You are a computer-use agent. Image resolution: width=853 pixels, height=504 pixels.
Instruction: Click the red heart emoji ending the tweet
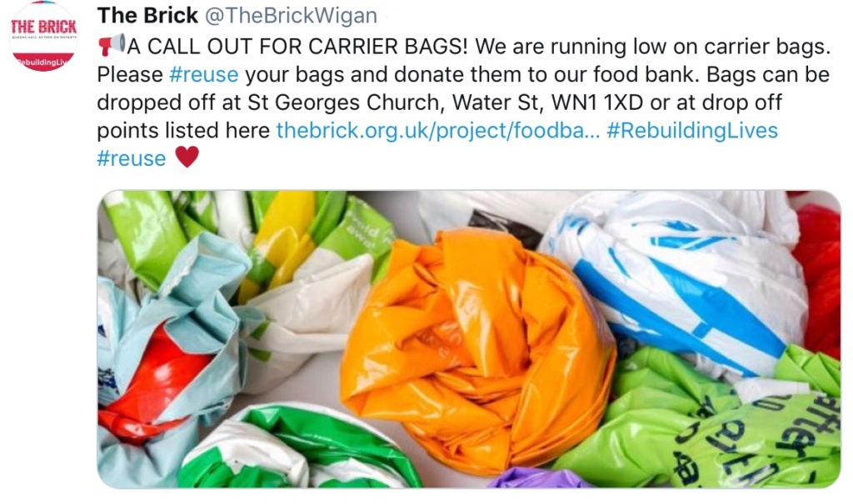(x=187, y=157)
